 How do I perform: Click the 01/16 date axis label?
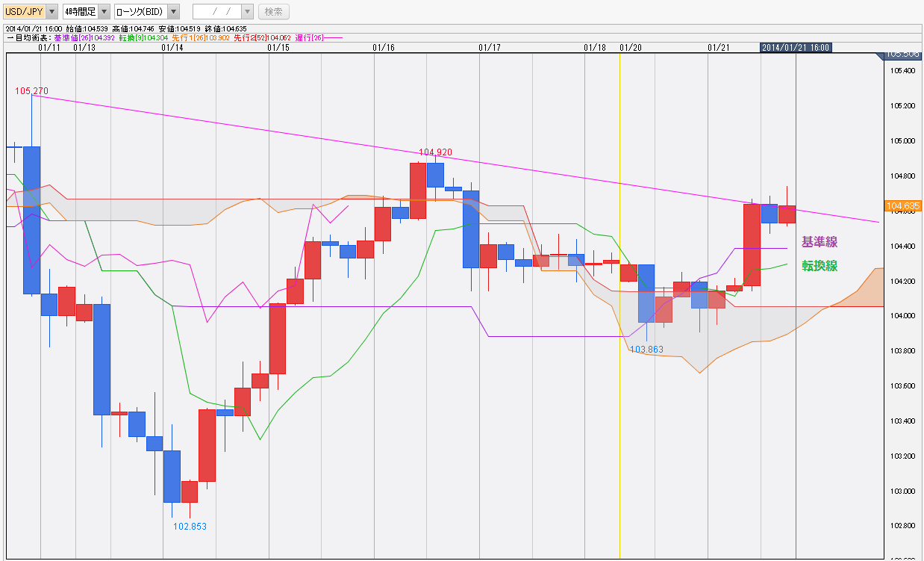point(384,47)
